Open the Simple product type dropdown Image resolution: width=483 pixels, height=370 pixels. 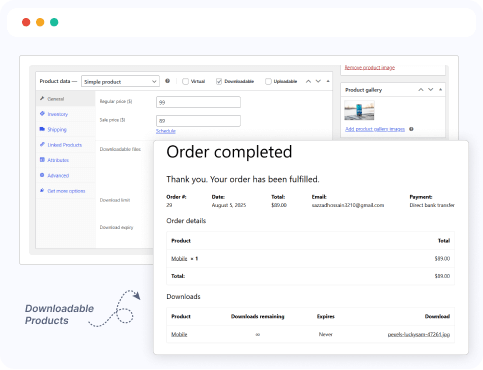coord(120,81)
